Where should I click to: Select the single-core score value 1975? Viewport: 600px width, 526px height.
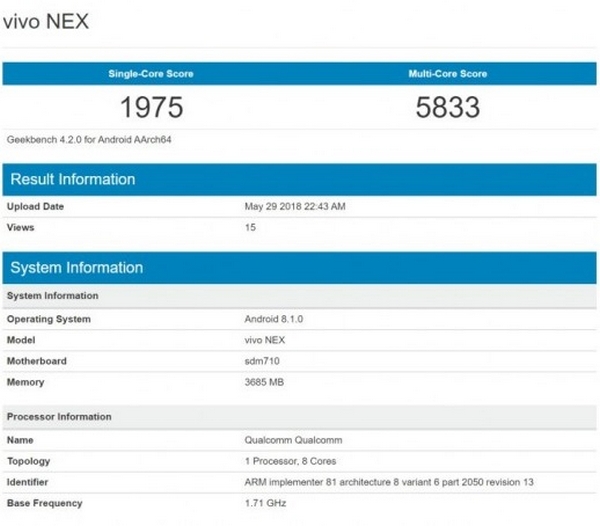tap(152, 107)
